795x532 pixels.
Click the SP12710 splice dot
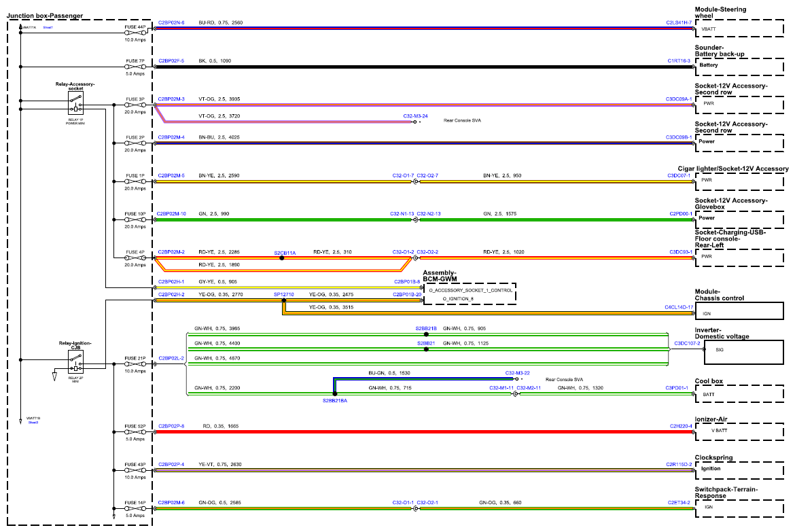284,301
